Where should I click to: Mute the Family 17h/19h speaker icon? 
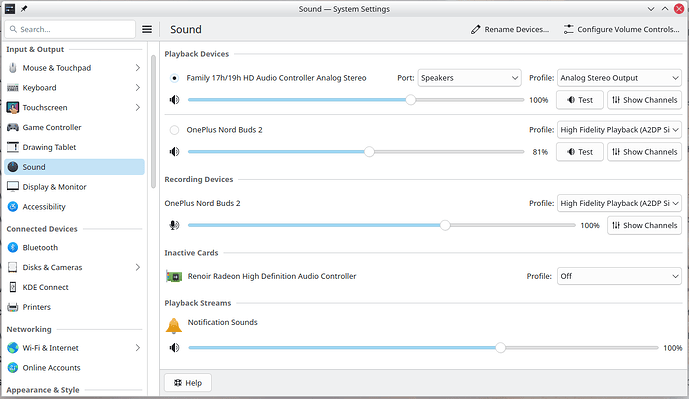[174, 100]
